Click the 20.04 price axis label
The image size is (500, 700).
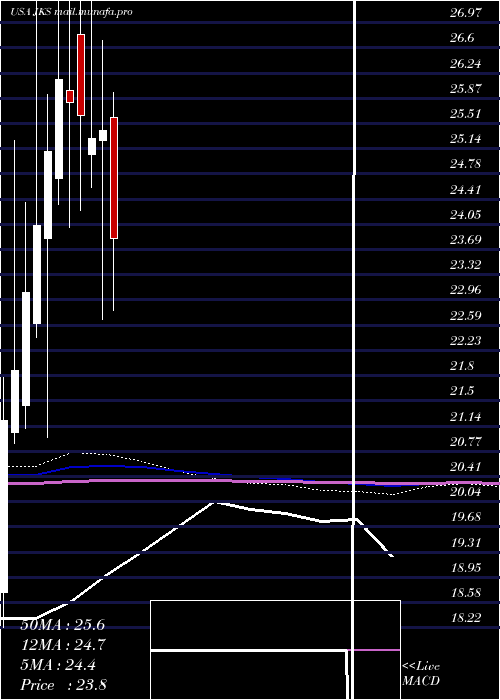point(466,492)
